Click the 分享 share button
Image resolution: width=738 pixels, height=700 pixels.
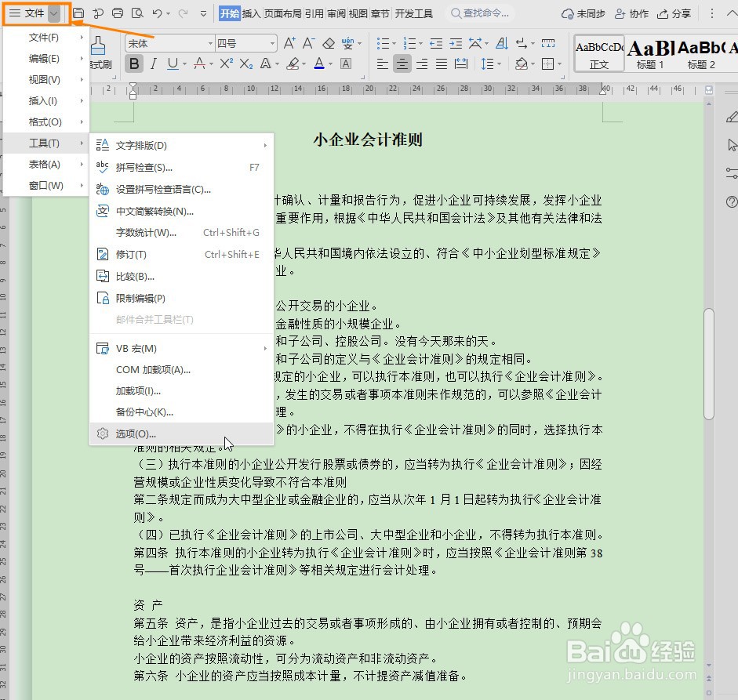tap(674, 13)
